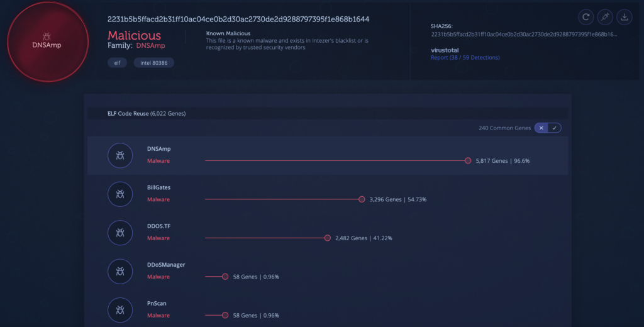This screenshot has width=644, height=327.
Task: Click the virustotal heading
Action: [x=445, y=50]
